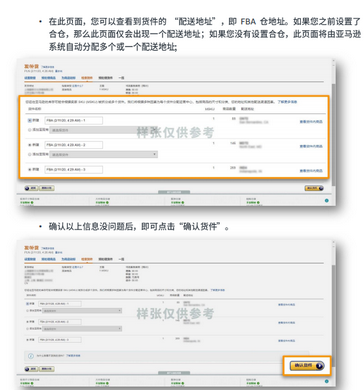The width and height of the screenshot is (364, 390).
Task: Click blue link in lower screenshot info bar
Action: tap(73, 356)
